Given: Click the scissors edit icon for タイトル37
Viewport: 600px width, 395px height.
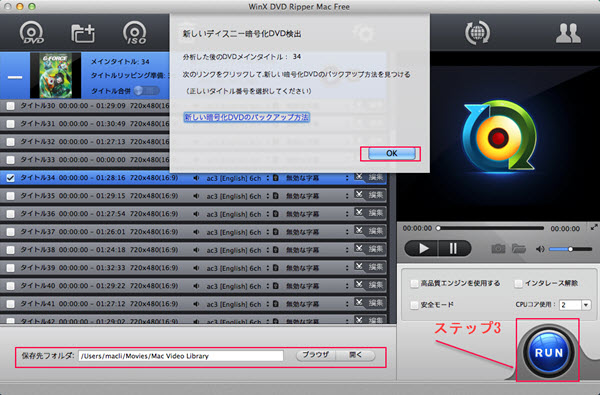Looking at the screenshot, I should pos(359,230).
